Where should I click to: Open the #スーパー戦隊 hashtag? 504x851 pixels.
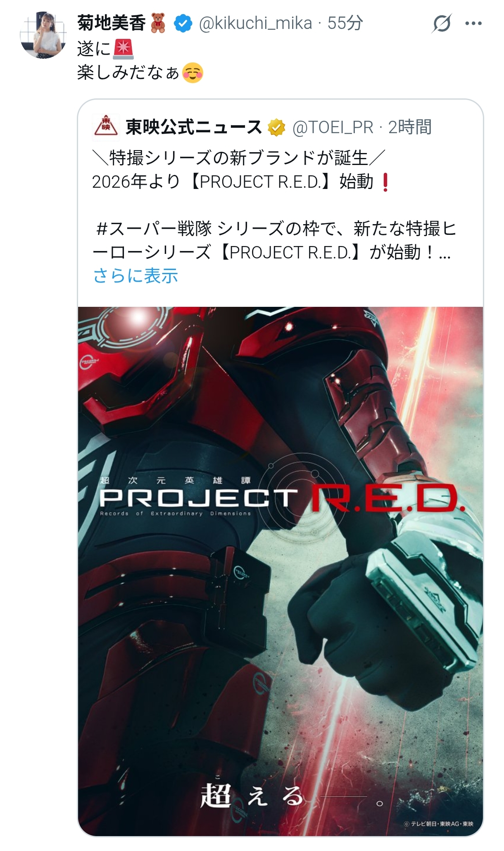point(154,229)
